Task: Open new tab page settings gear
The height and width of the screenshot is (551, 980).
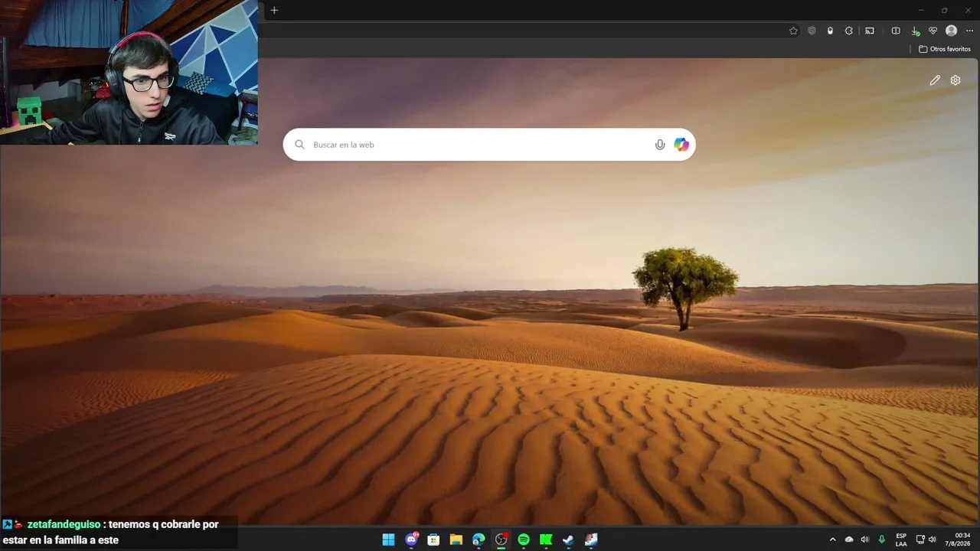Action: pyautogui.click(x=955, y=80)
